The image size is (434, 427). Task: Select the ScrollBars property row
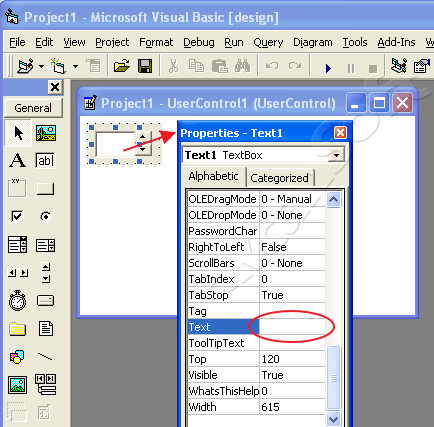(256, 263)
